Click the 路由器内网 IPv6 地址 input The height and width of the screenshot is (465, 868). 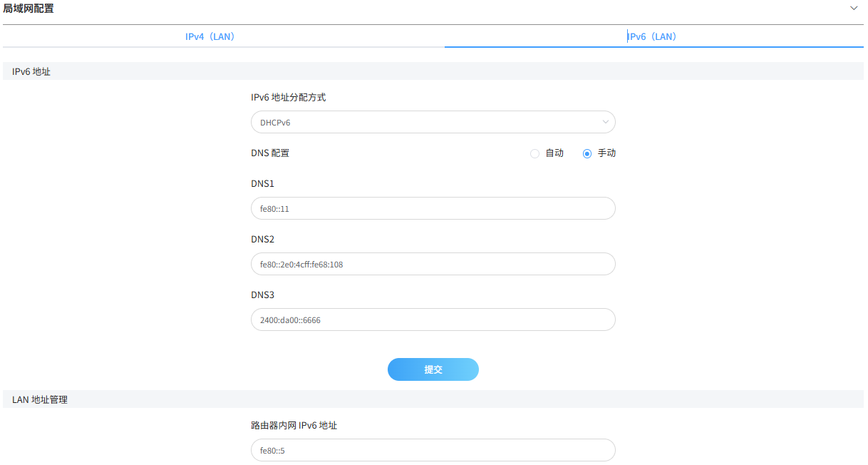[433, 450]
